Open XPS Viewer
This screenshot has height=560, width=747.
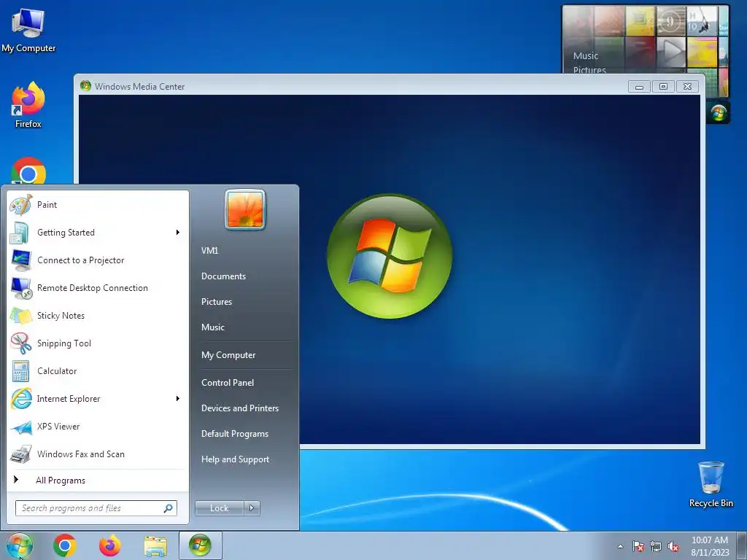coord(98,427)
